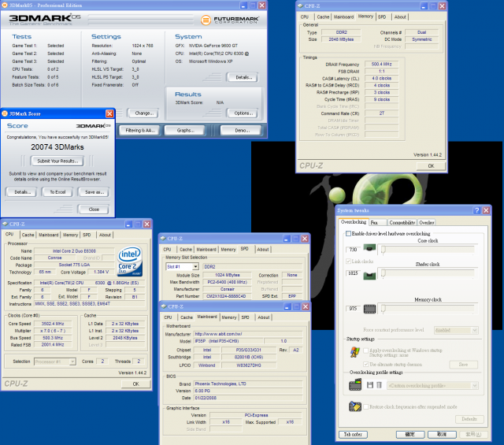The width and height of the screenshot is (504, 445).
Task: Click the delete profile trash icon
Action: click(380, 385)
